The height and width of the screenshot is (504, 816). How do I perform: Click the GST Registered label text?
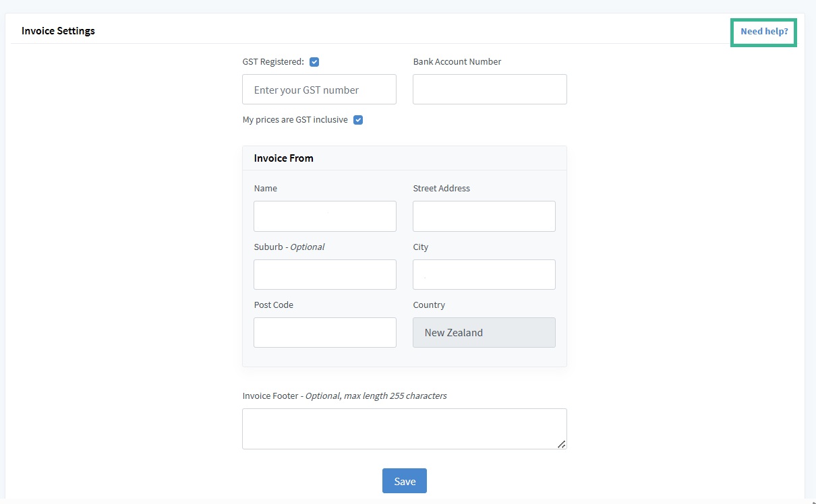pyautogui.click(x=273, y=62)
